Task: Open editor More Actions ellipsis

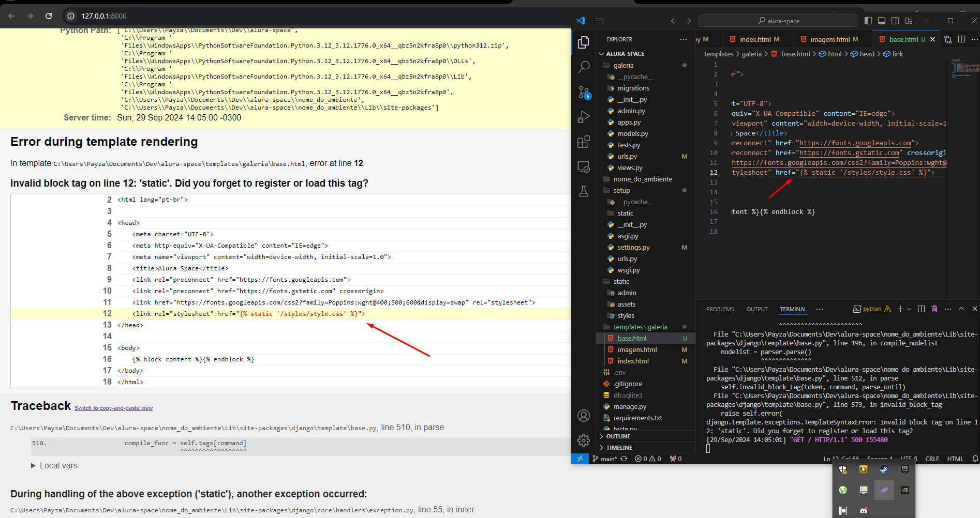Action: pyautogui.click(x=974, y=39)
